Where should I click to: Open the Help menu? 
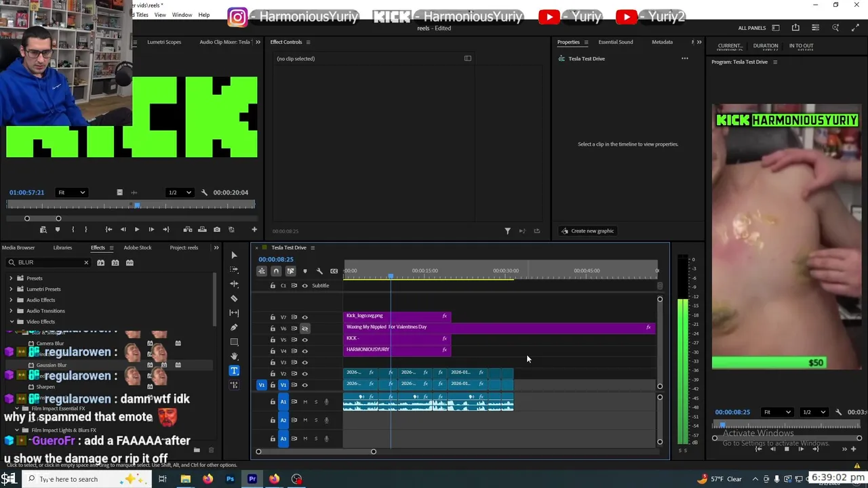203,15
